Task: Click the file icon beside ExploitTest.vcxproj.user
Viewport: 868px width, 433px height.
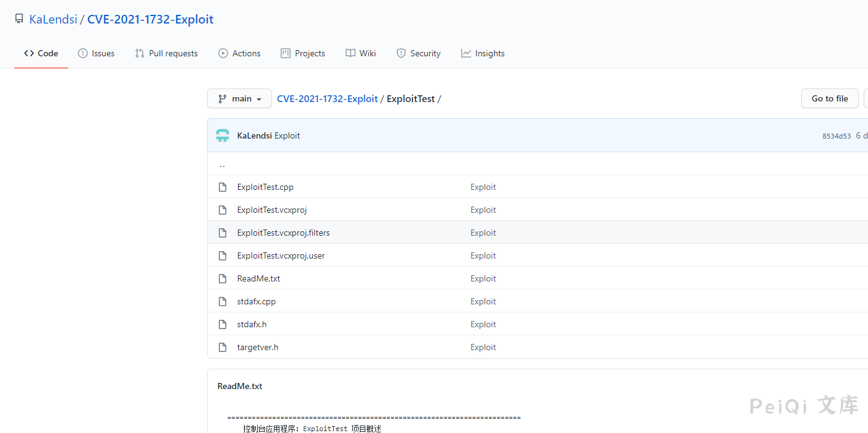Action: click(x=223, y=255)
